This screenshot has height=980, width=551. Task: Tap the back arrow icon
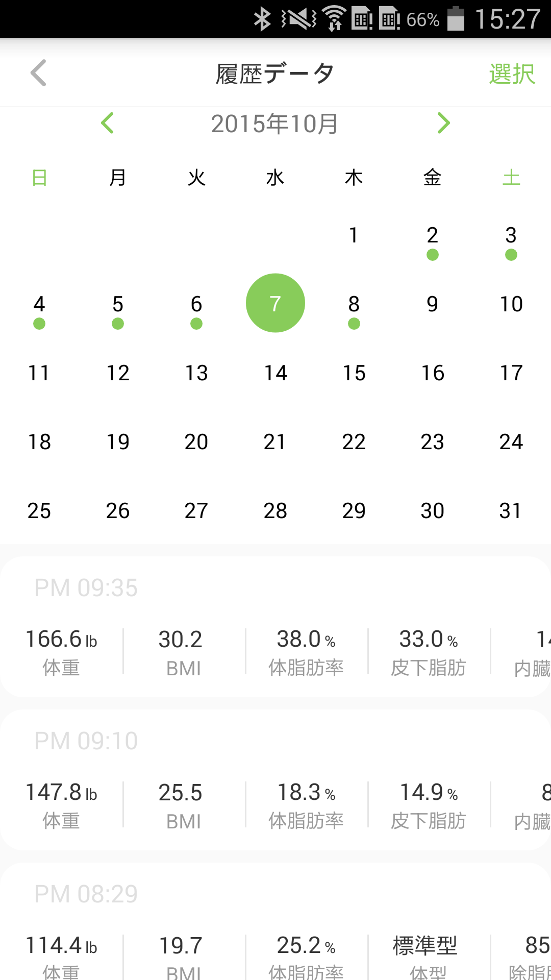(39, 73)
